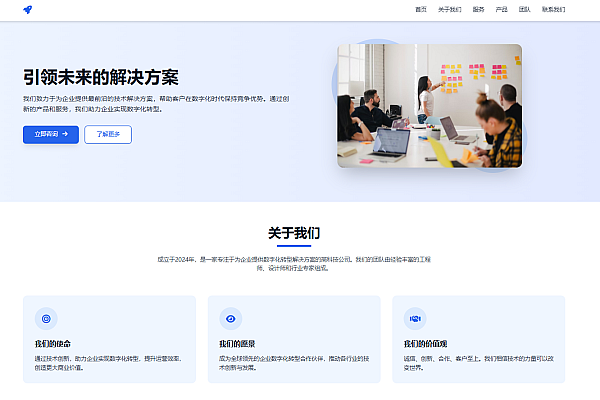Click the eye icon above 我们的愿景
600x400 pixels.
point(230,318)
